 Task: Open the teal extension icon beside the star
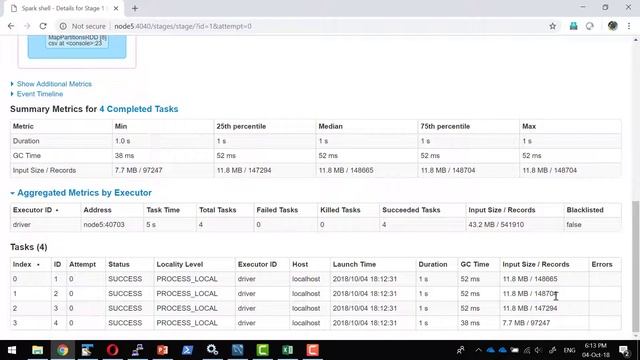573,26
